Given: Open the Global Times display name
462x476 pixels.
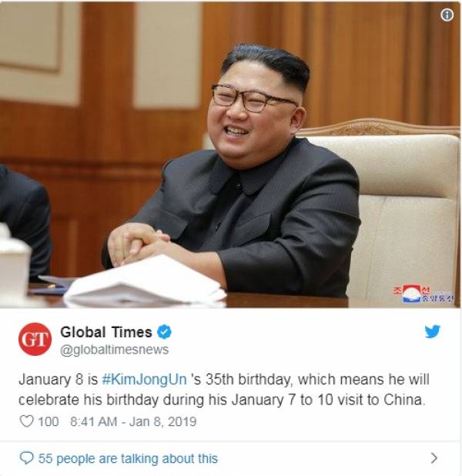Looking at the screenshot, I should pos(106,332).
